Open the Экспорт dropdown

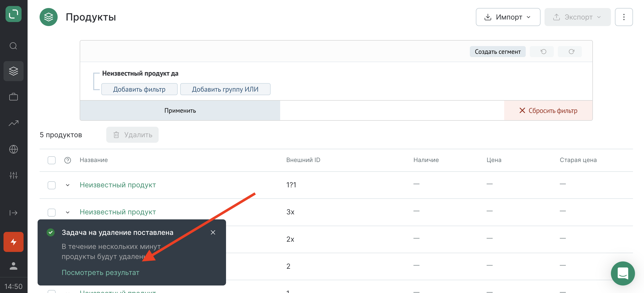578,17
